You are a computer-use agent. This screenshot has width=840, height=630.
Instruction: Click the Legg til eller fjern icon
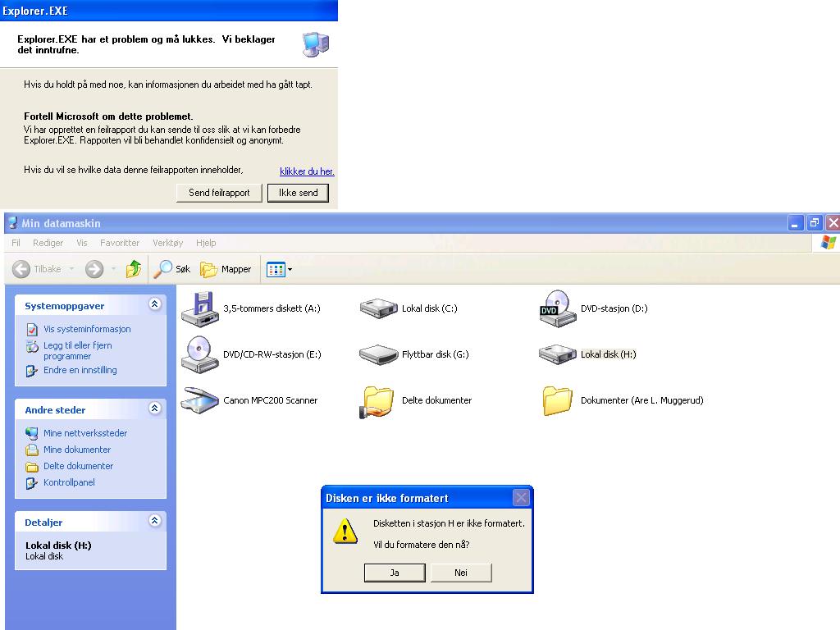32,346
